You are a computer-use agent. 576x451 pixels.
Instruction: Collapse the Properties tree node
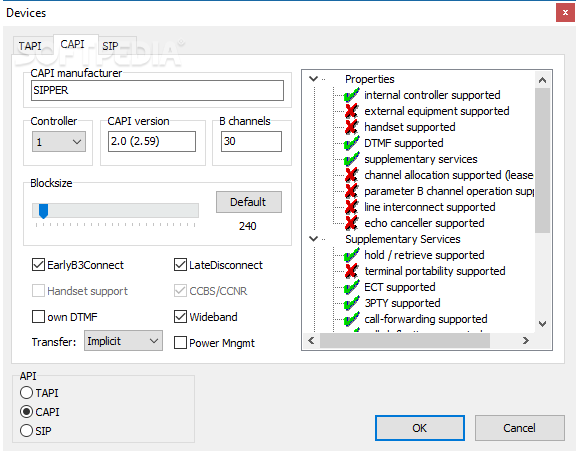pyautogui.click(x=313, y=79)
